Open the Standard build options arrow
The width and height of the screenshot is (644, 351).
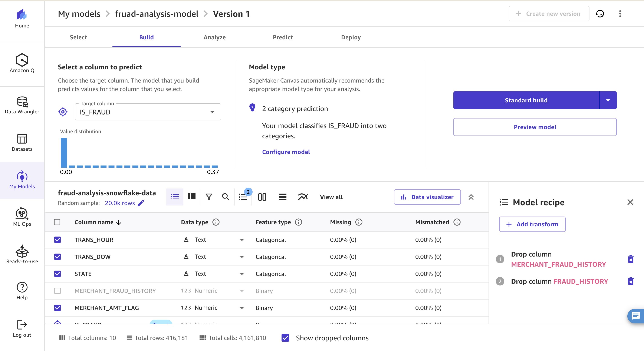[x=608, y=100]
